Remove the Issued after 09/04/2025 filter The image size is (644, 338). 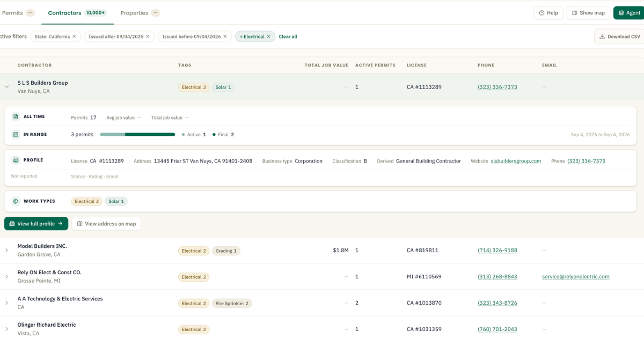pos(148,36)
